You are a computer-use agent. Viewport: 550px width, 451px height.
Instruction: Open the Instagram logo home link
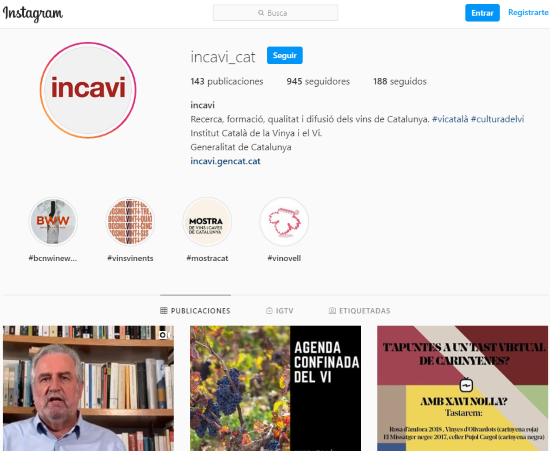[33, 14]
